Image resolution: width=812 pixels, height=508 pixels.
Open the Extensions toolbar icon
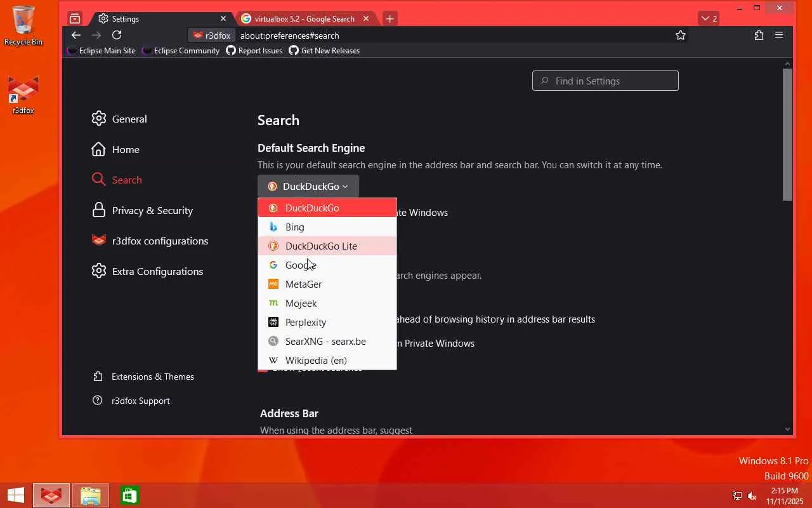point(759,36)
